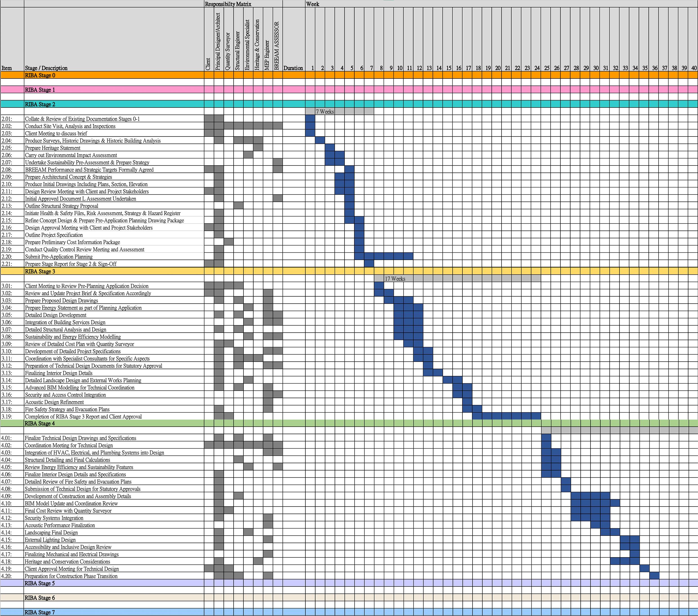Viewport: 698px width, 616px height.
Task: Select the RIBA Stage 3 header cell
Action: point(40,272)
